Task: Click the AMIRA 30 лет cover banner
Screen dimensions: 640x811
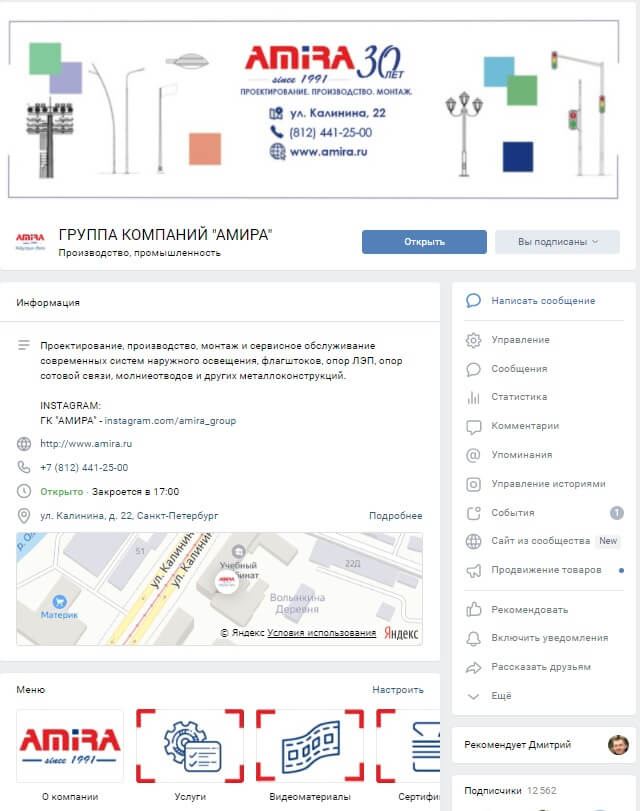Action: tap(314, 109)
